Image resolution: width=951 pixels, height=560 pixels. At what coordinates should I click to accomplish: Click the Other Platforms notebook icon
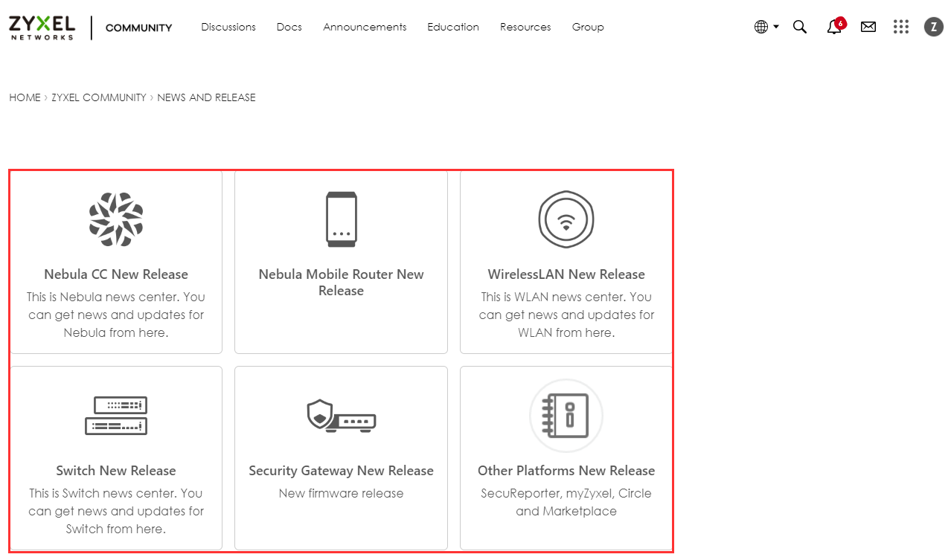pos(566,416)
